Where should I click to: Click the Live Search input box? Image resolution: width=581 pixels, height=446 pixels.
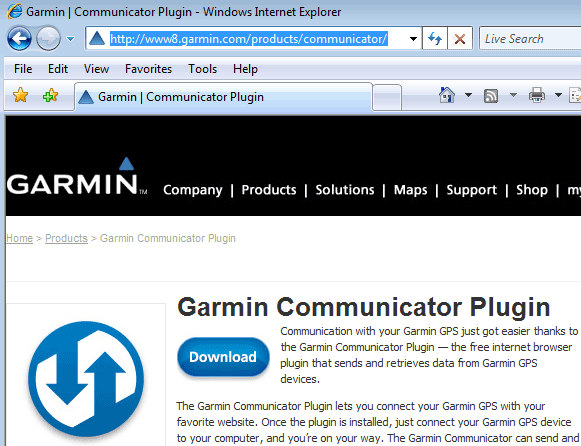(x=531, y=39)
